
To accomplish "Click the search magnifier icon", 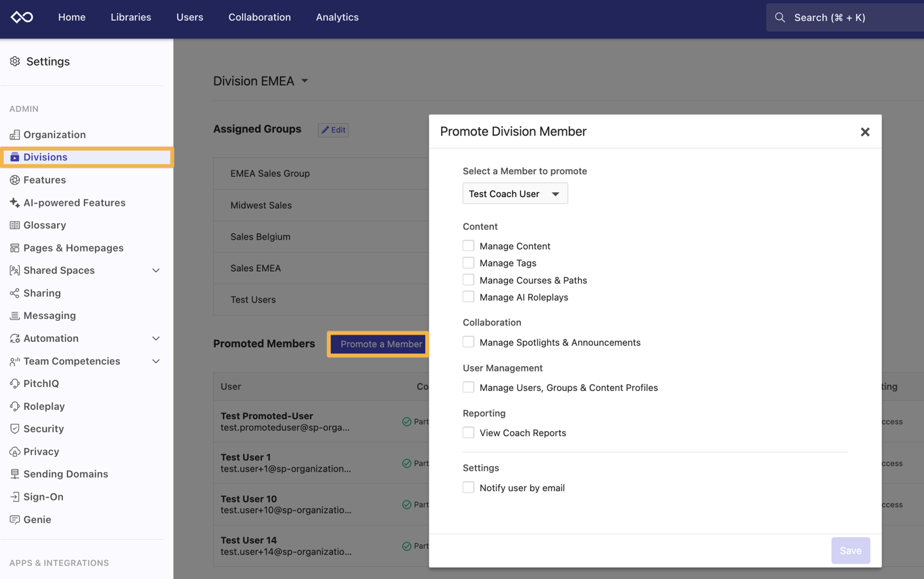I will (x=780, y=18).
